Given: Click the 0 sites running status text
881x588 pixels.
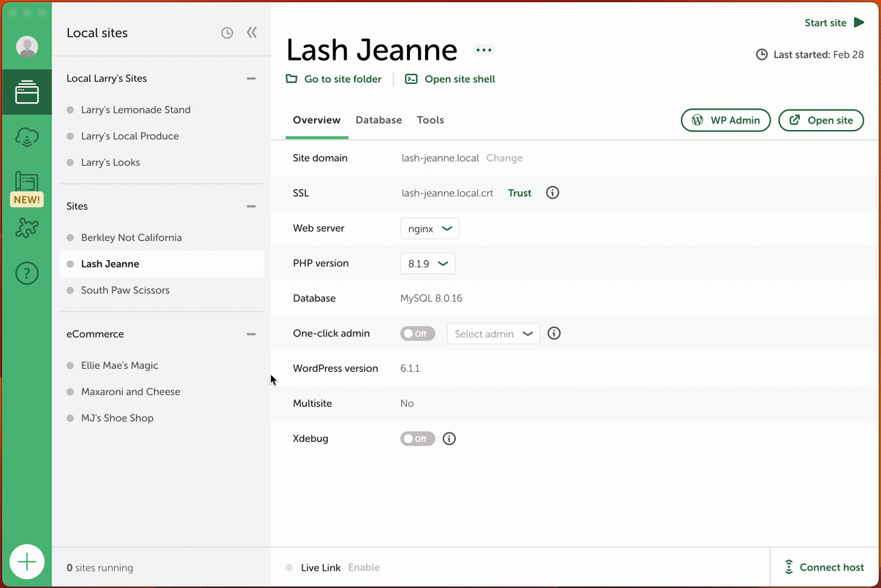Looking at the screenshot, I should pos(100,568).
